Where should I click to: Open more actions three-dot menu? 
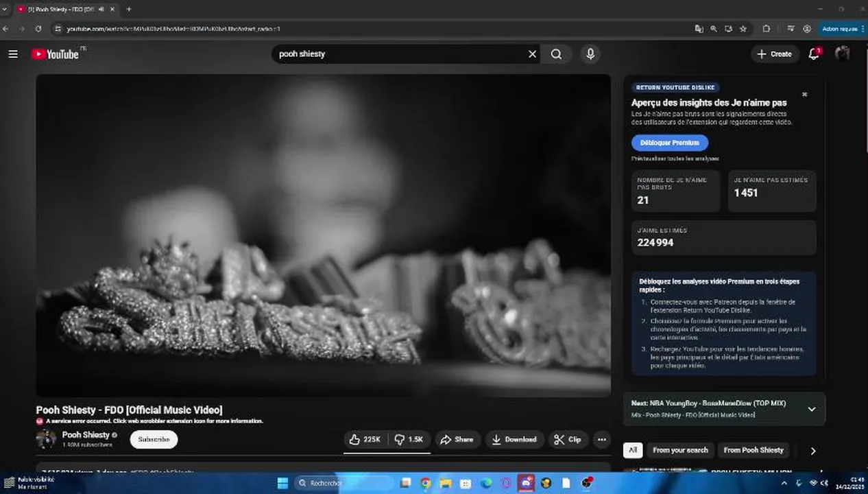tap(601, 440)
